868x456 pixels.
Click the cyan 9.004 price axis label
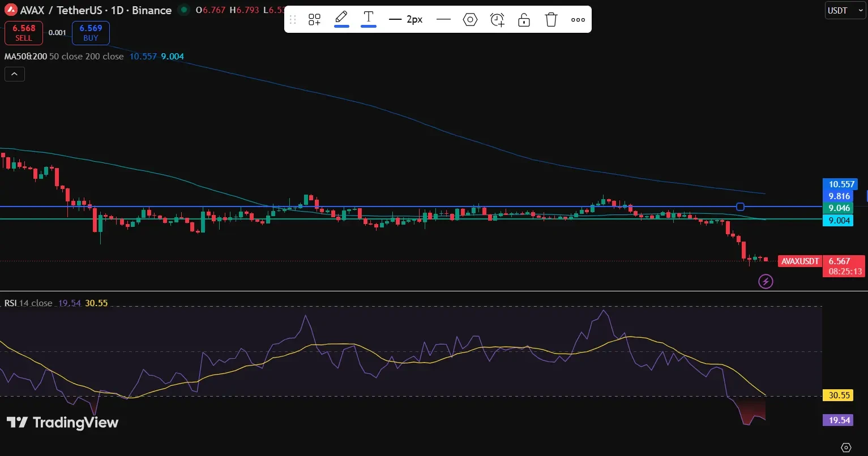839,221
